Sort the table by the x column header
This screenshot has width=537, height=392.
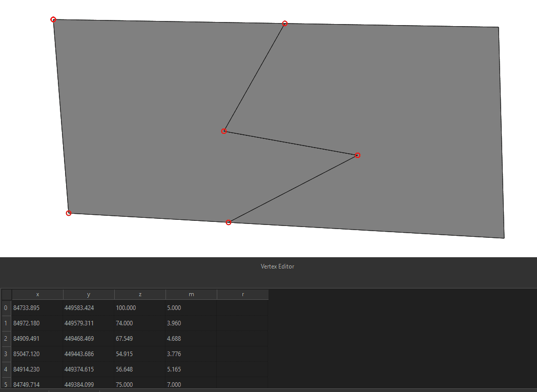pyautogui.click(x=37, y=294)
